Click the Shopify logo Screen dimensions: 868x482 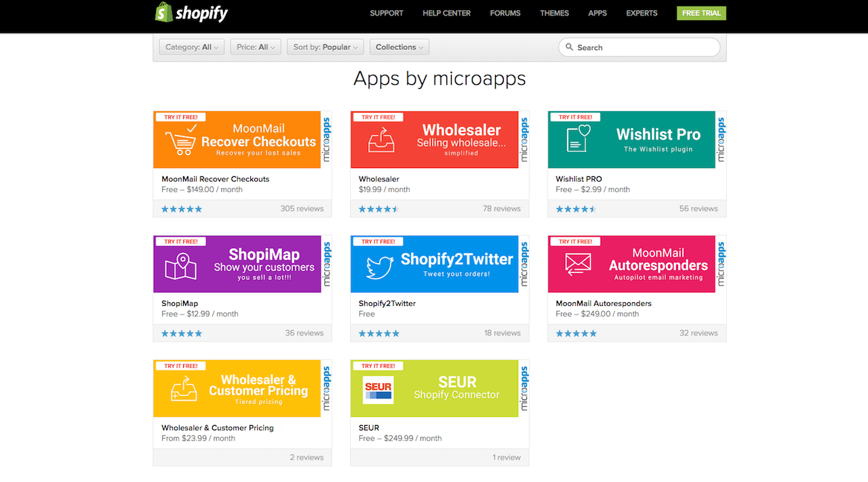click(191, 13)
